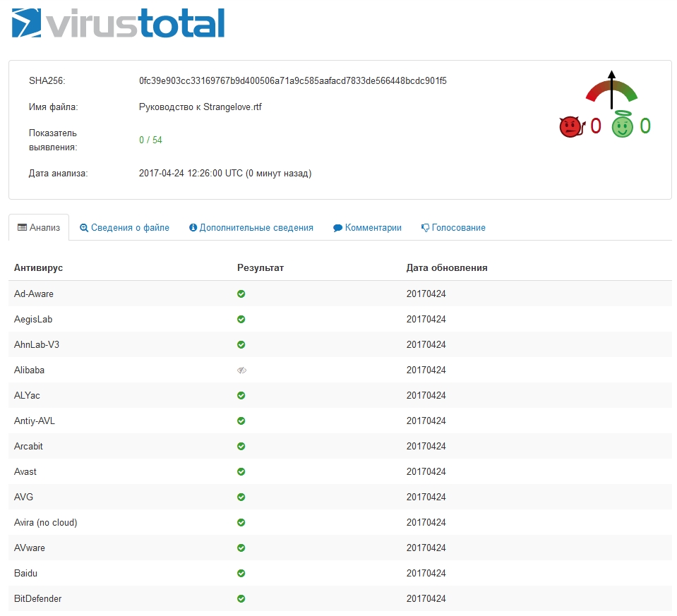Open the Анализ tab
The image size is (677, 616).
(x=39, y=227)
